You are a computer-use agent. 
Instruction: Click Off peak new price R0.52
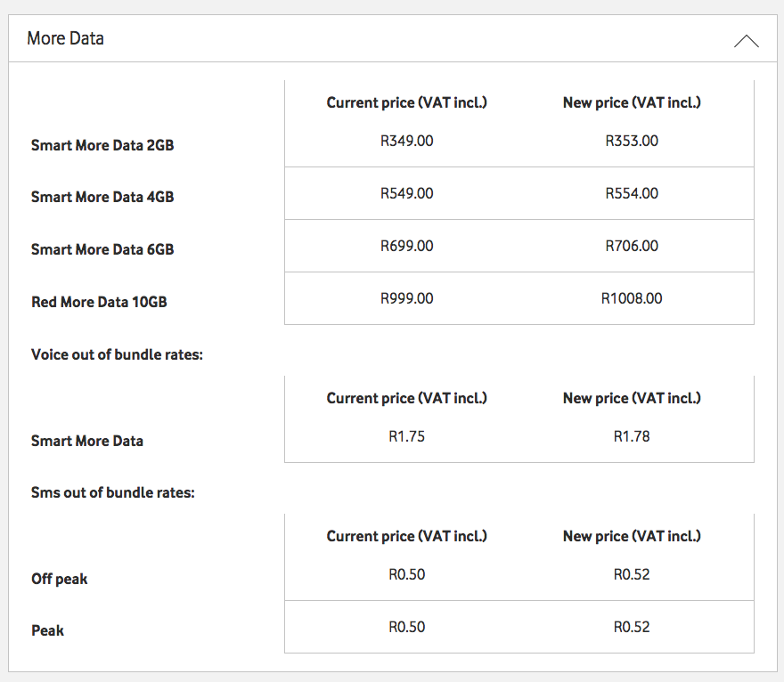pos(632,574)
